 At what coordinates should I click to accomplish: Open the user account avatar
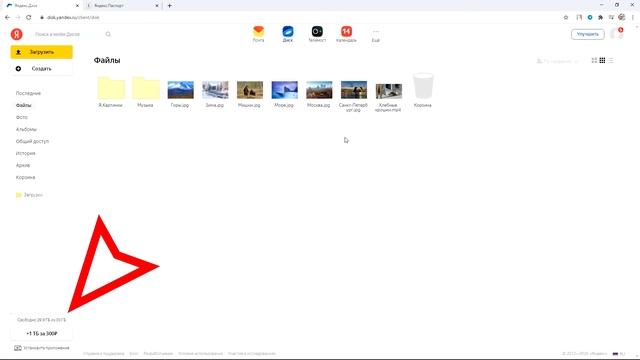point(617,33)
